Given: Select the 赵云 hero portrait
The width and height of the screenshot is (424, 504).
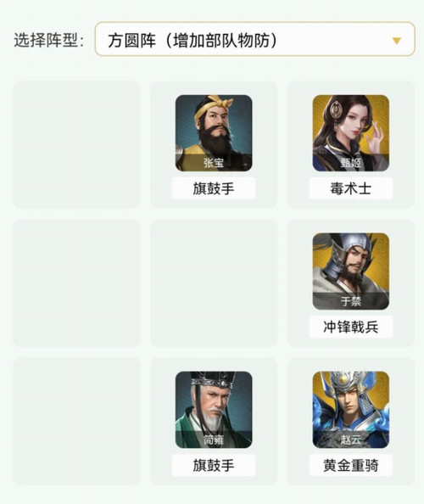Looking at the screenshot, I should click(351, 410).
